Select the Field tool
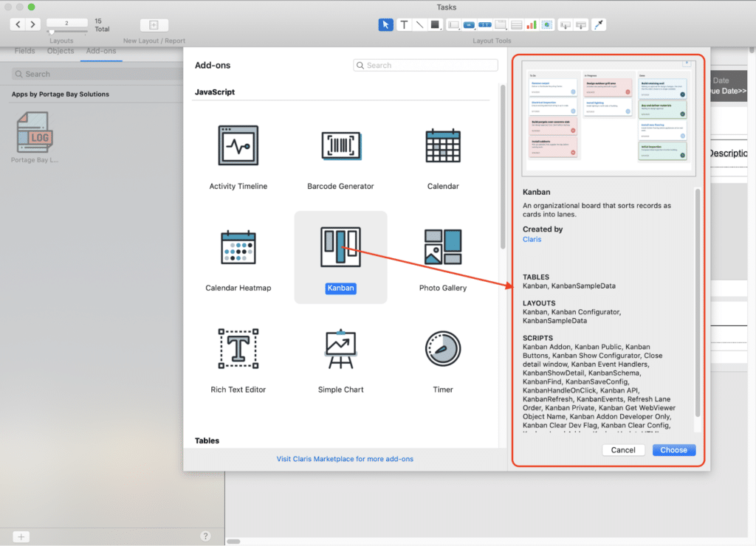The image size is (756, 546). (565, 24)
